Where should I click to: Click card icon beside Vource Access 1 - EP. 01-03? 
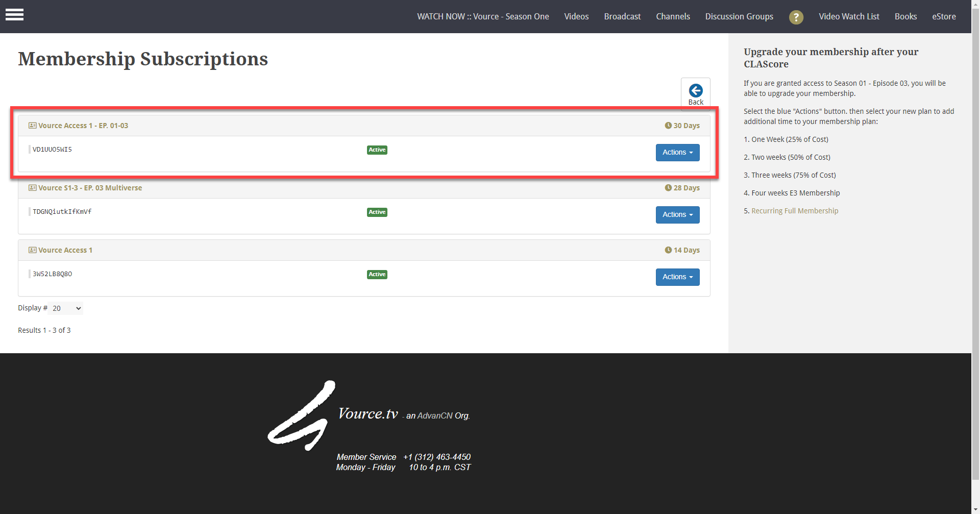pos(33,126)
